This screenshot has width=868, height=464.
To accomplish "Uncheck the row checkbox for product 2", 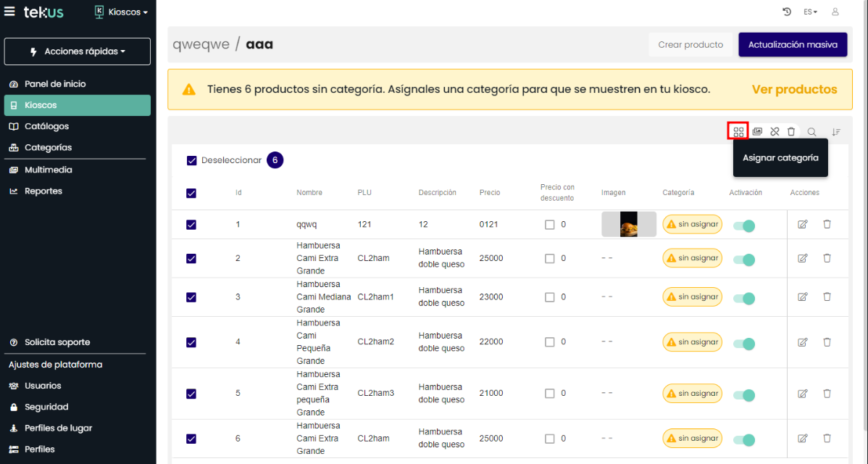I will click(x=191, y=258).
